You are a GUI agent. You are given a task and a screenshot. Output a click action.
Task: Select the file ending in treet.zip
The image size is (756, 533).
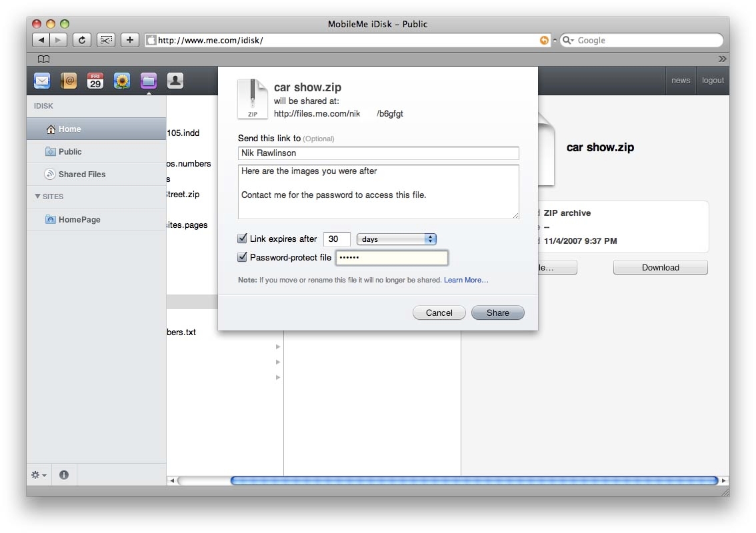183,195
